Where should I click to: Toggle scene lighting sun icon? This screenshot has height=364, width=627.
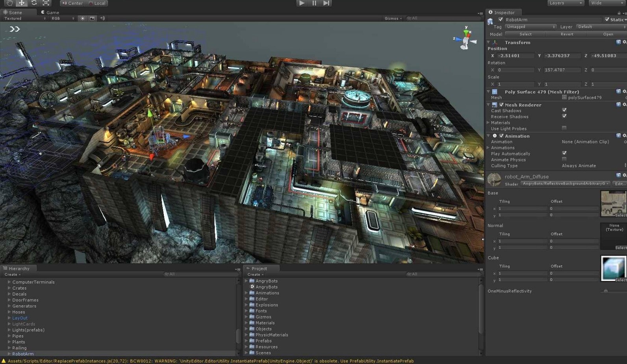[x=82, y=18]
